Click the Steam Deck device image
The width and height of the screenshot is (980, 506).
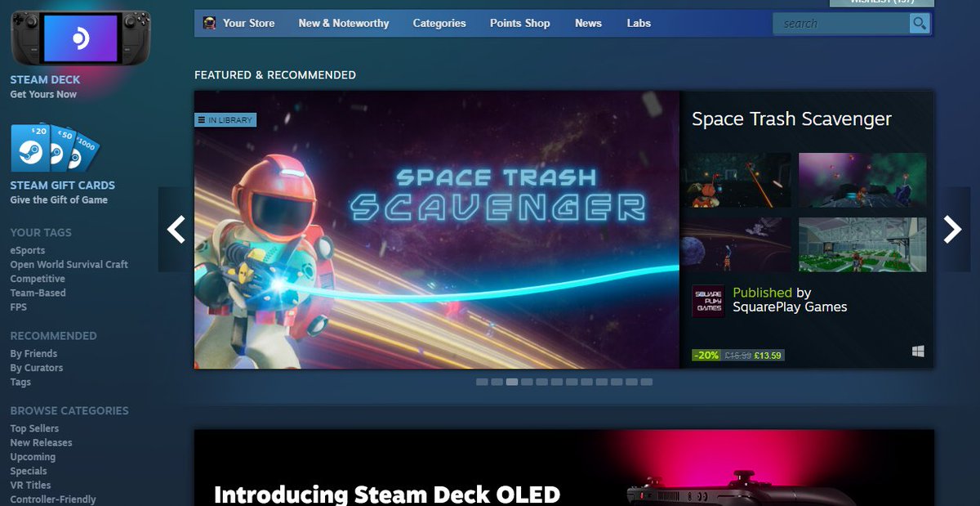point(81,38)
